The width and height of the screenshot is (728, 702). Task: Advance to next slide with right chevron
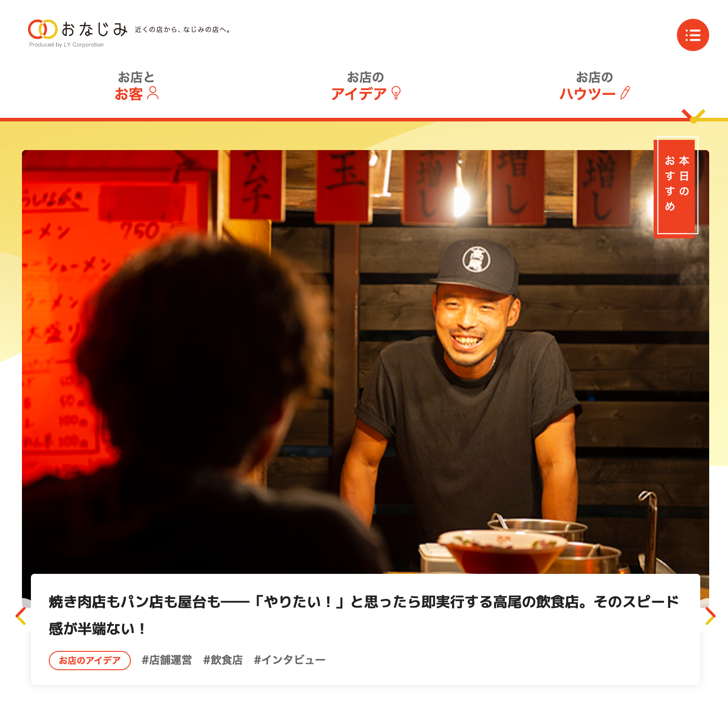point(710,616)
